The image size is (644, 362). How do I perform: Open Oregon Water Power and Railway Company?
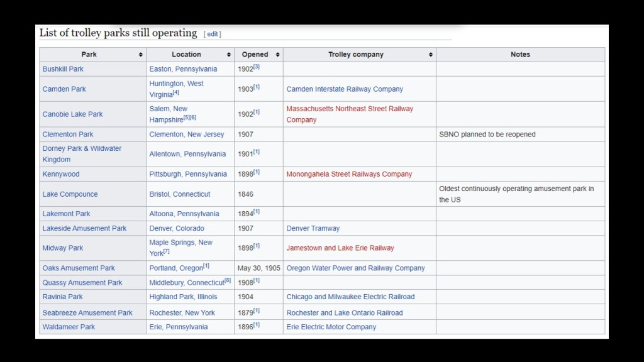coord(355,268)
